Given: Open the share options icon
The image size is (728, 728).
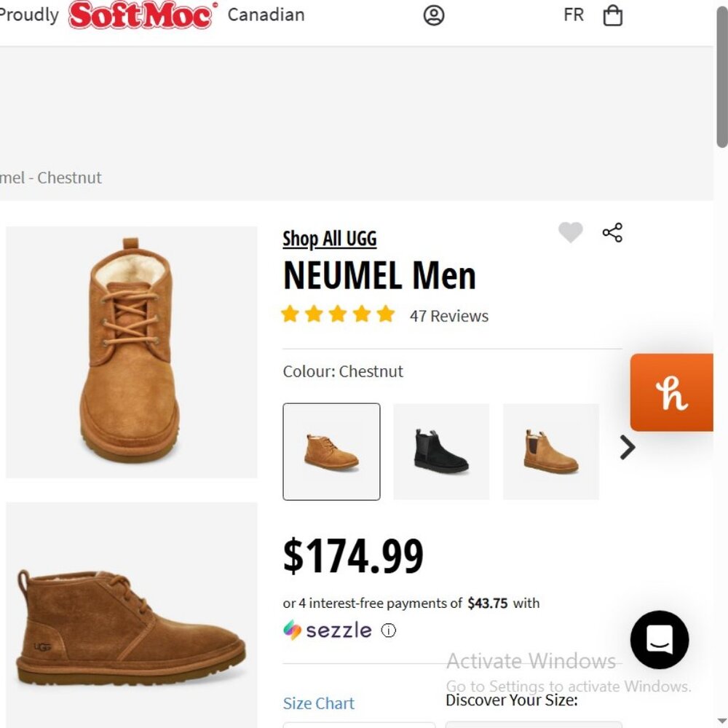Looking at the screenshot, I should point(612,232).
